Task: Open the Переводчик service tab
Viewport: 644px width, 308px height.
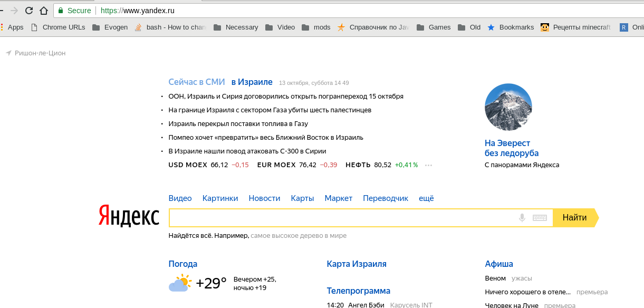Action: pos(386,198)
